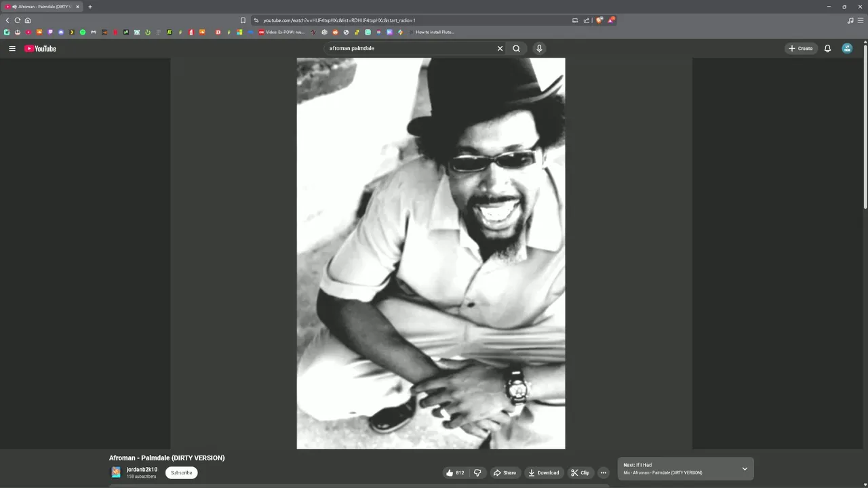Open the jordanb2k10 channel avatar
Viewport: 868px width, 488px height.
point(116,472)
